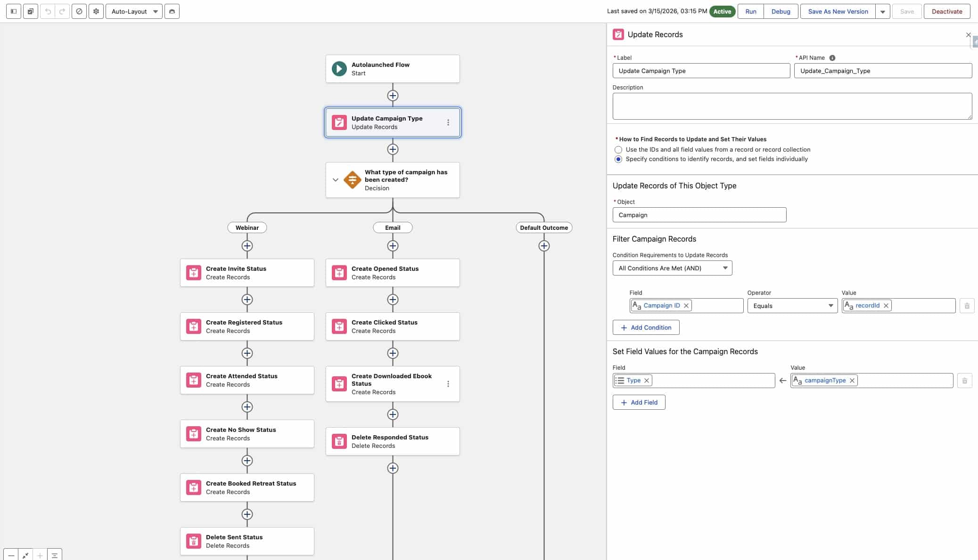Add element after the Start node
The width and height of the screenshot is (978, 560).
click(393, 96)
